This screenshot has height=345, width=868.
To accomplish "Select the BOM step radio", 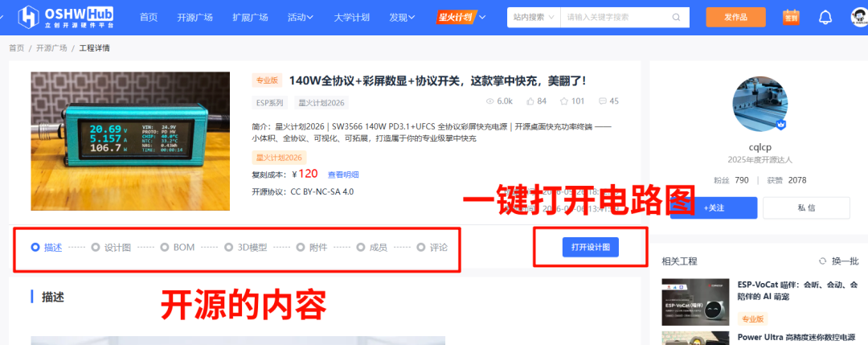I will [165, 247].
